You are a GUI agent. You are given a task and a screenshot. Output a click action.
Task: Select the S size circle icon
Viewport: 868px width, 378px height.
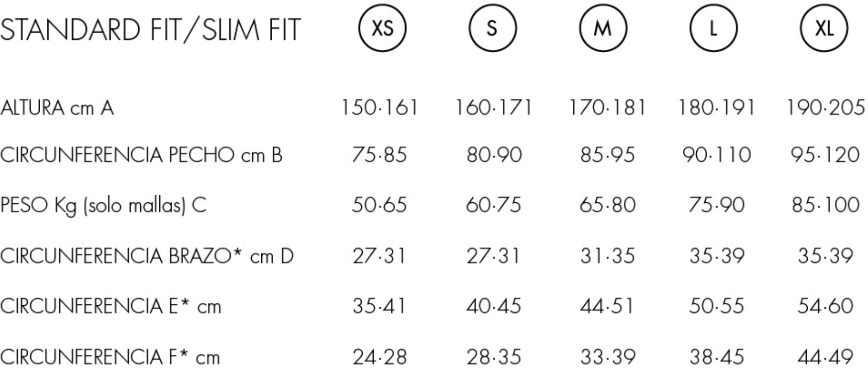pos(493,29)
